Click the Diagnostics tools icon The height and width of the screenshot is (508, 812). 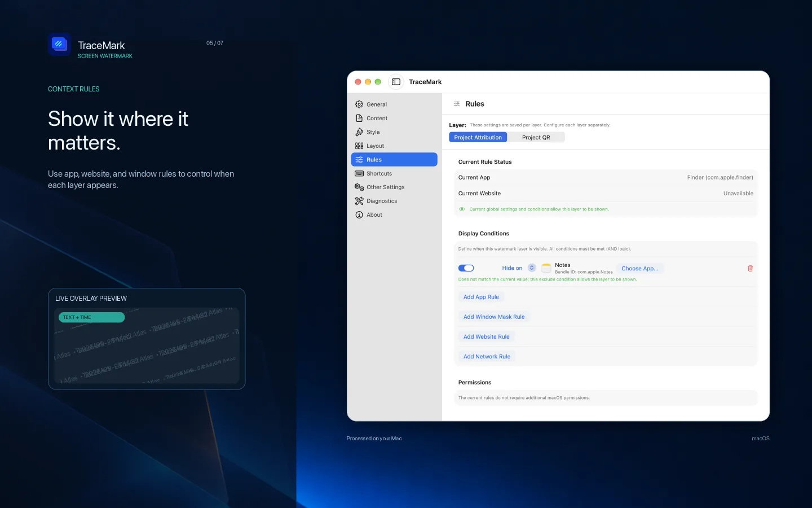359,201
